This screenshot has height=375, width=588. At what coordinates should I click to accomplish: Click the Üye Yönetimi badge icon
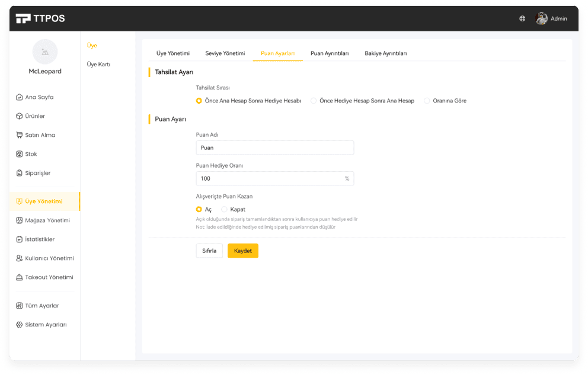(x=19, y=201)
